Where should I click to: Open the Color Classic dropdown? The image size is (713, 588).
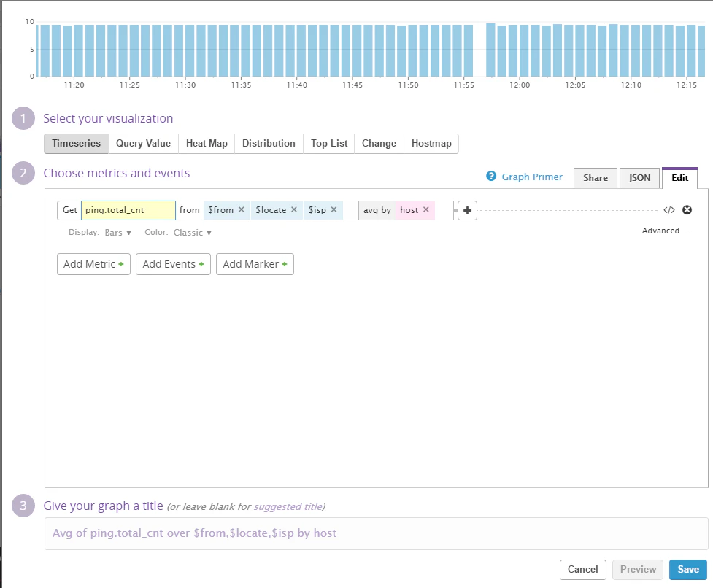pos(193,233)
